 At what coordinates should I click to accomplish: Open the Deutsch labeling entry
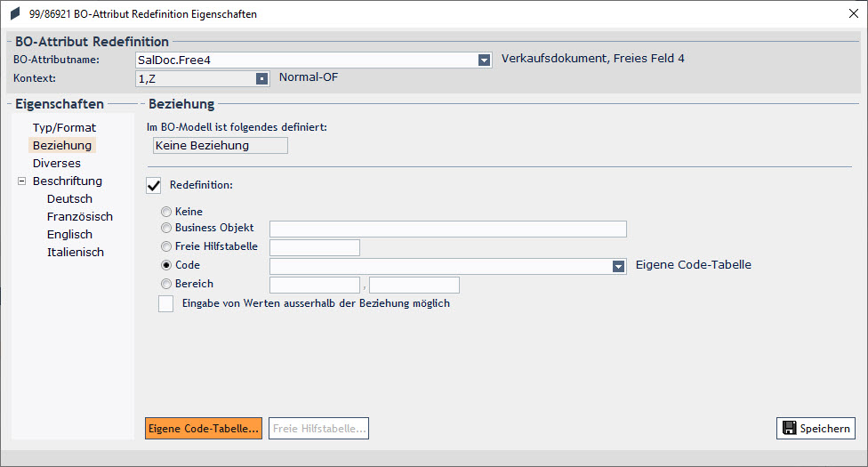pyautogui.click(x=69, y=198)
